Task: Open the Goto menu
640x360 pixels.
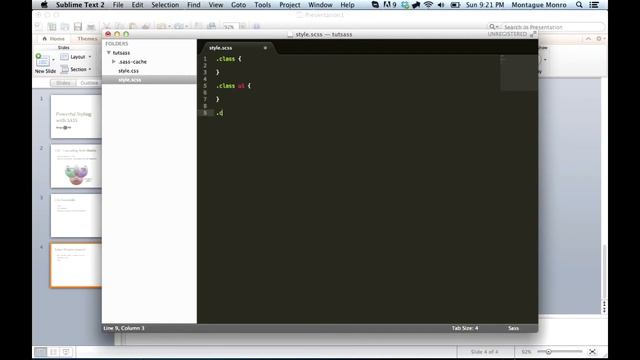Action: pyautogui.click(x=238, y=5)
